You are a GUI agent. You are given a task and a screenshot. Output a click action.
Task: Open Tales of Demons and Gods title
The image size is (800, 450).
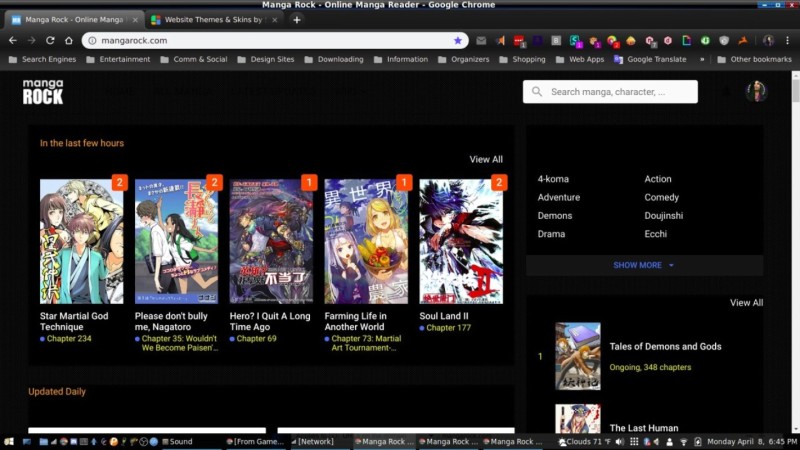[665, 346]
